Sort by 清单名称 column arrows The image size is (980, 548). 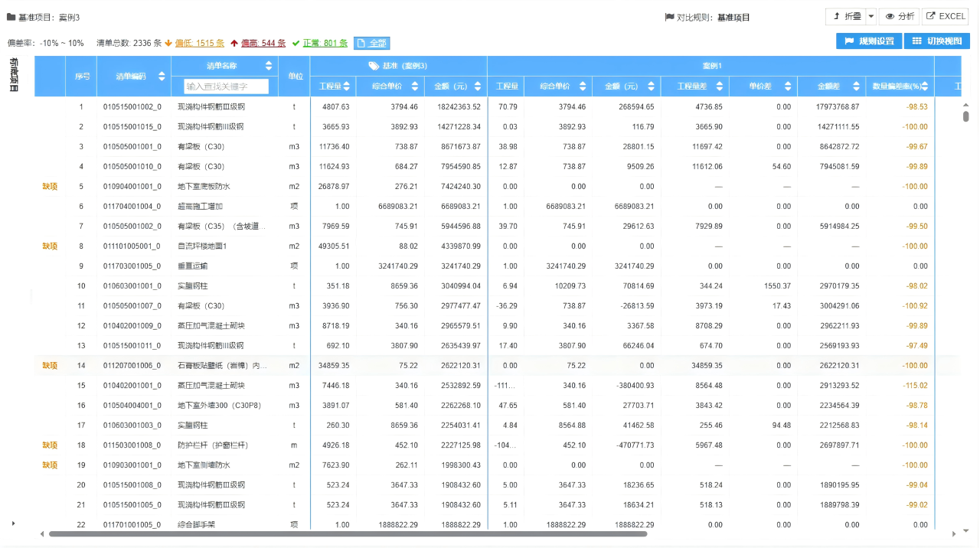(x=269, y=66)
